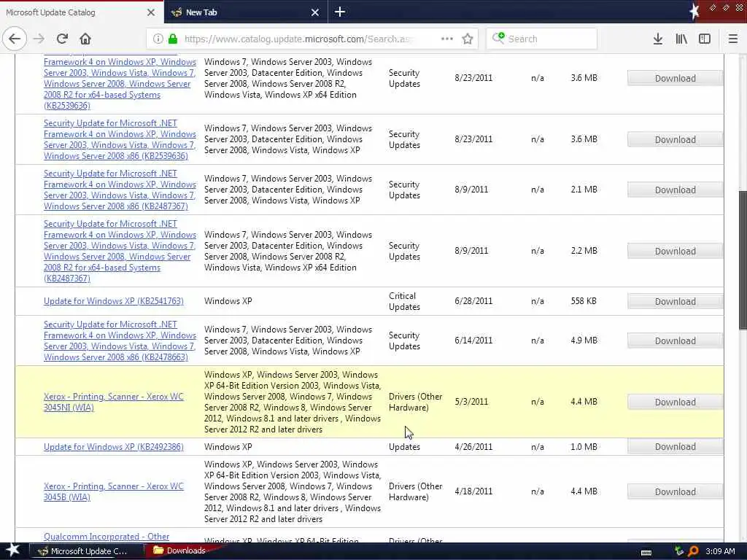Click the 6/28/2011 date cell
Screen dimensions: 747x560
point(473,301)
